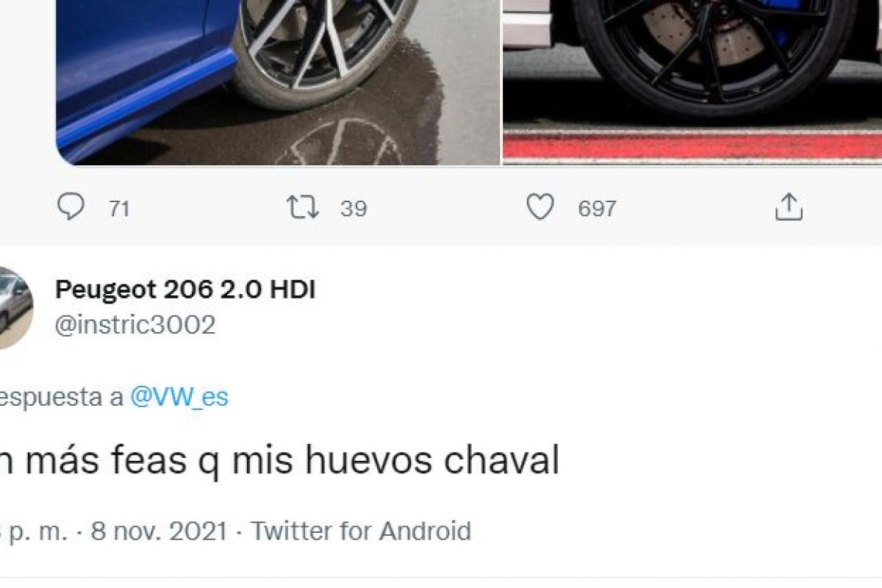Open the Twitter for Android source link
The width and height of the screenshot is (882, 588).
pos(361,531)
